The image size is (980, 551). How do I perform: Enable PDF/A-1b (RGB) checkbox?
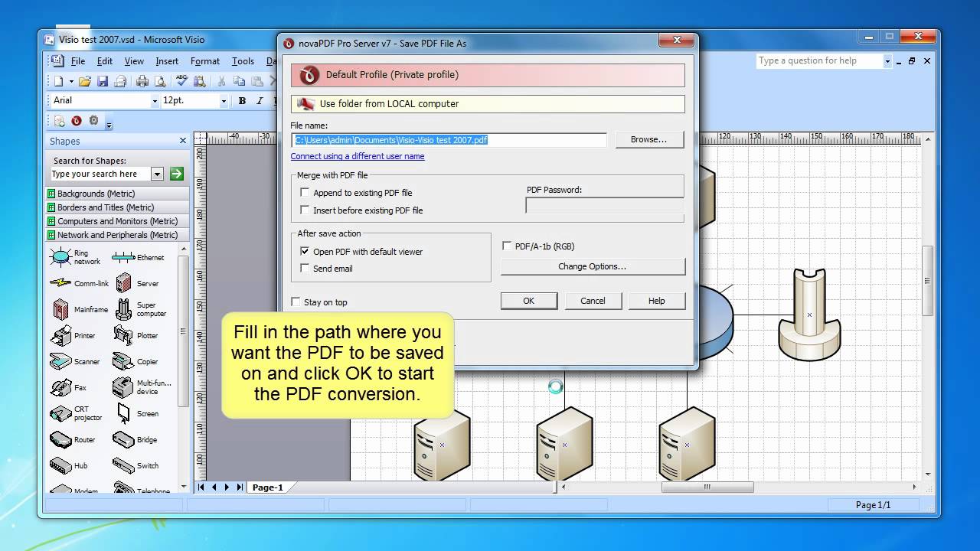(507, 246)
